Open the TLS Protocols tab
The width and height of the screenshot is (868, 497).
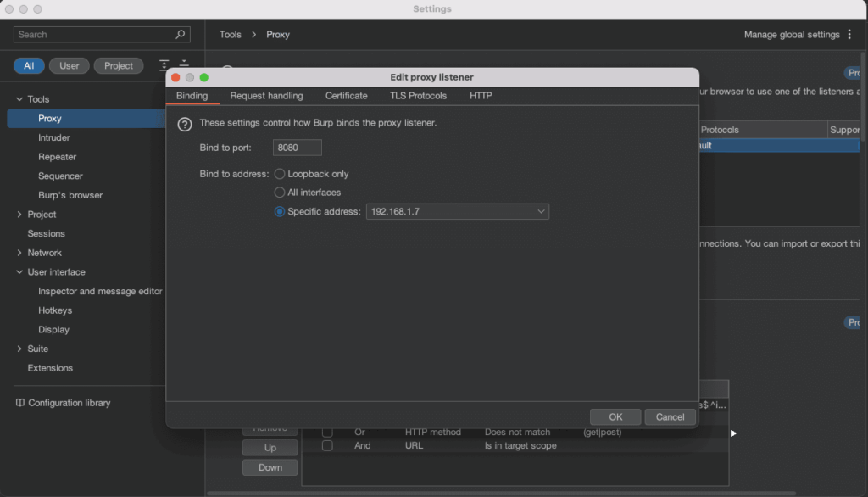[418, 96]
